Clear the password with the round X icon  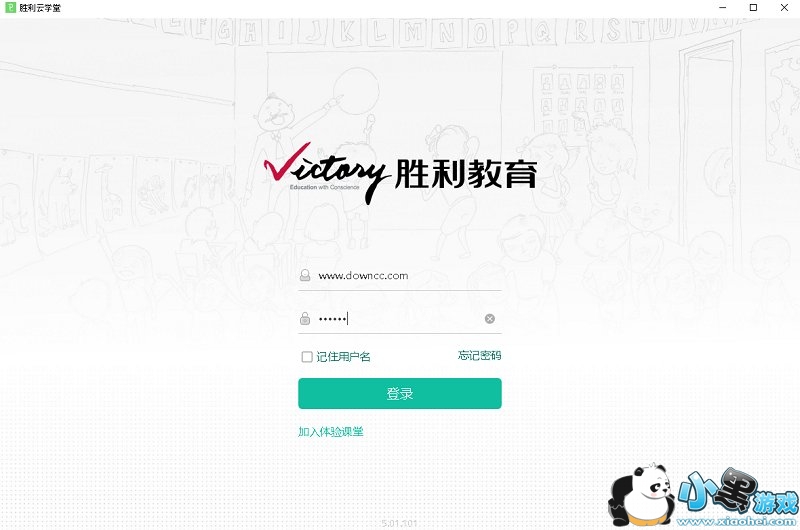pyautogui.click(x=489, y=319)
